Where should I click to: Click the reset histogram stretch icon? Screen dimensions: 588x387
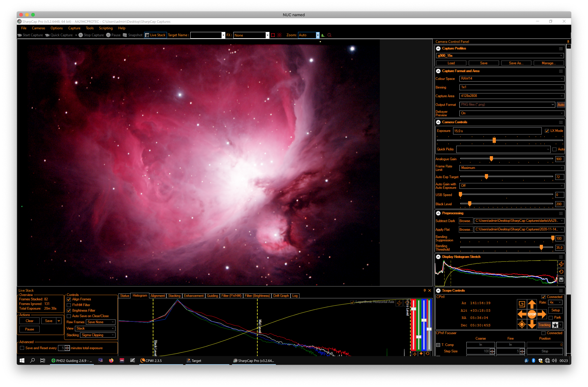pos(561,272)
